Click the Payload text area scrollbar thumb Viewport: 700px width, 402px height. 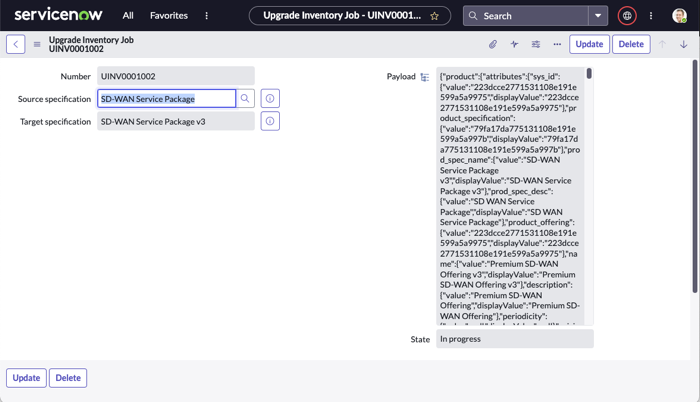pos(589,73)
